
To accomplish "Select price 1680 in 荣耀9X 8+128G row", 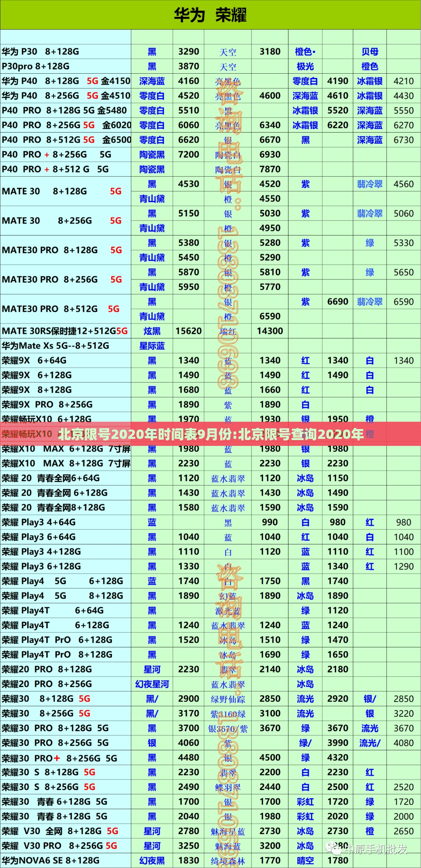I will (x=189, y=390).
